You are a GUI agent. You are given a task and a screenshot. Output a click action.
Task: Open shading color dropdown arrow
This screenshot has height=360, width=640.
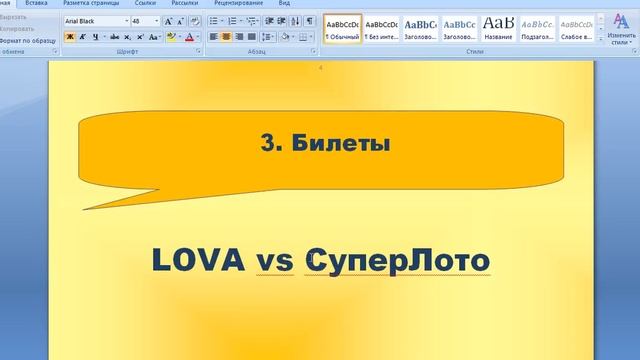pyautogui.click(x=293, y=37)
